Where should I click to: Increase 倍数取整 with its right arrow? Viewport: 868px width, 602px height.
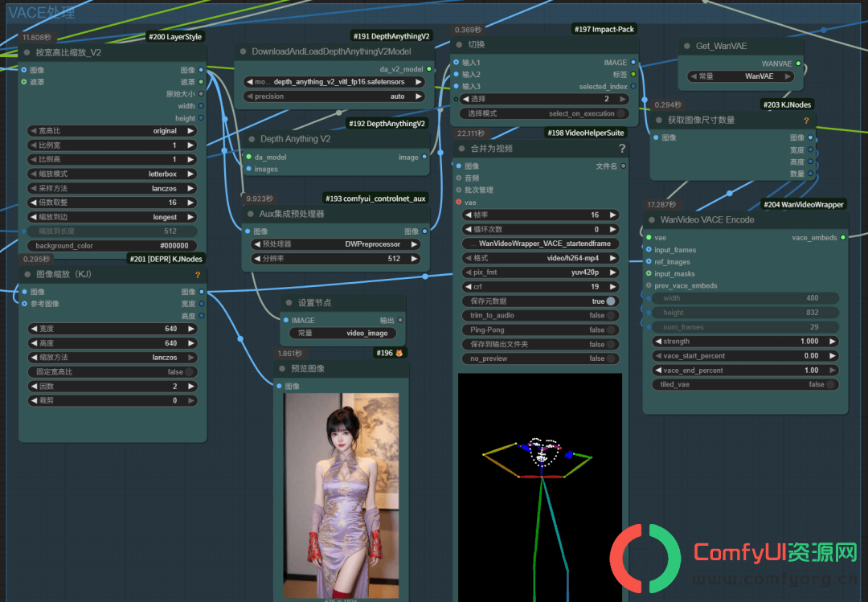click(x=191, y=203)
